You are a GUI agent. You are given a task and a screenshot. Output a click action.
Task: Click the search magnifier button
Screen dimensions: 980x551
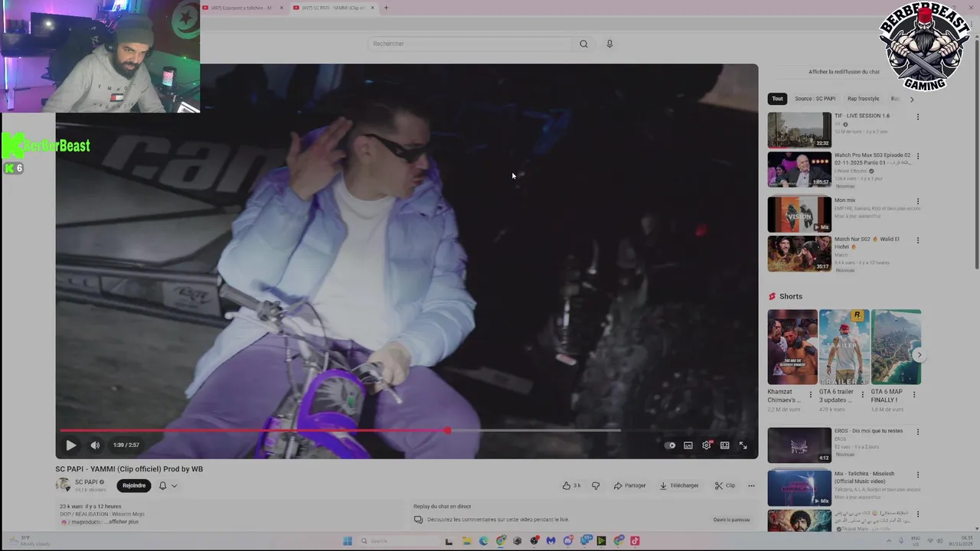click(583, 44)
